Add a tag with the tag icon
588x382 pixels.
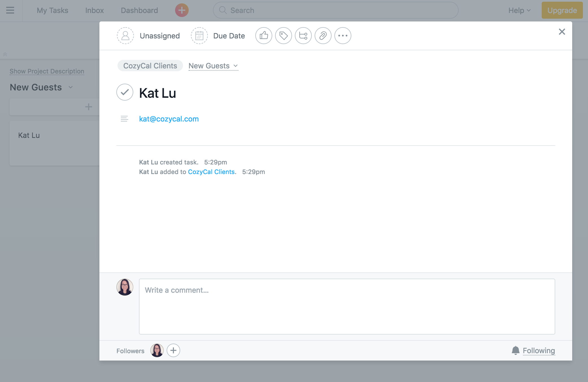284,36
